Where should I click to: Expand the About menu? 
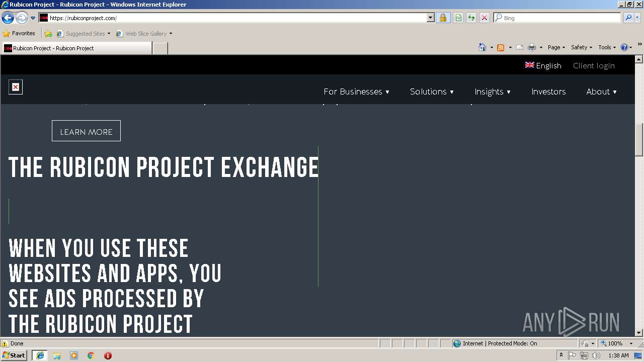(x=601, y=92)
